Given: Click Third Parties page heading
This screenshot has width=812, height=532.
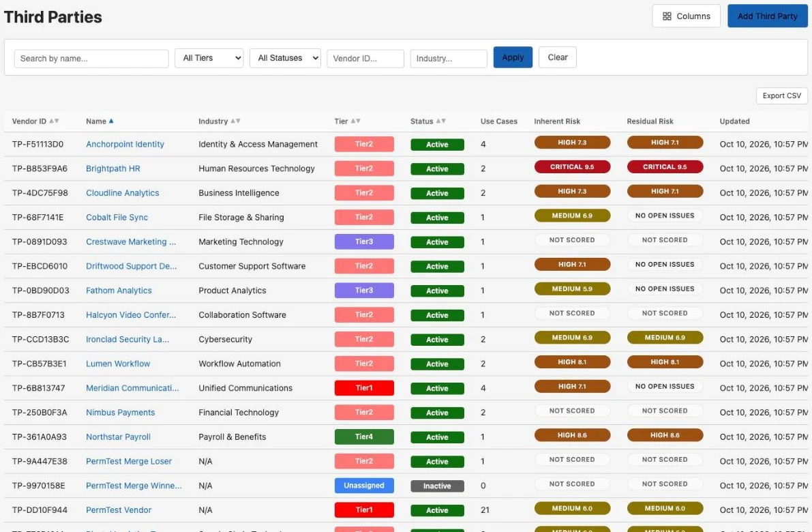Looking at the screenshot, I should (x=52, y=17).
